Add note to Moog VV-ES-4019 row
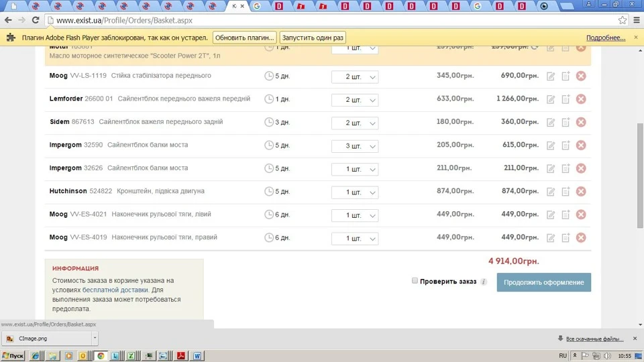The width and height of the screenshot is (644, 362). [x=566, y=237]
